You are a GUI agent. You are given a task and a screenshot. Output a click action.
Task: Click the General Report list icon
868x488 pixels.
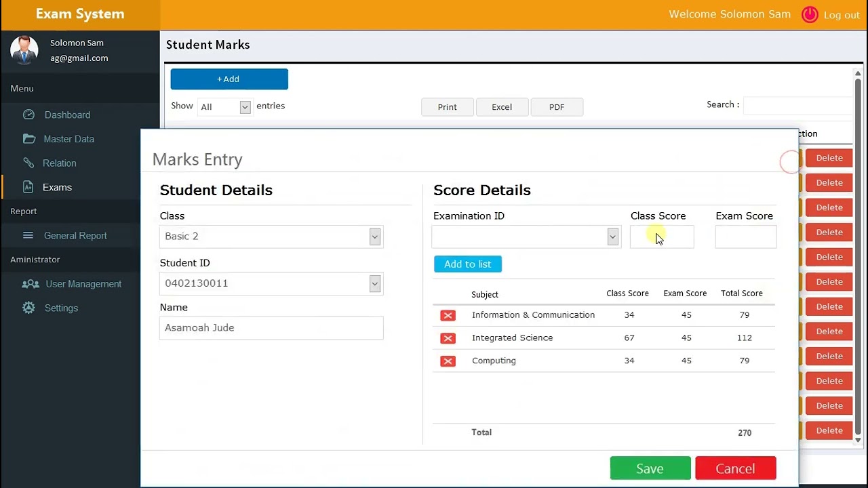28,235
